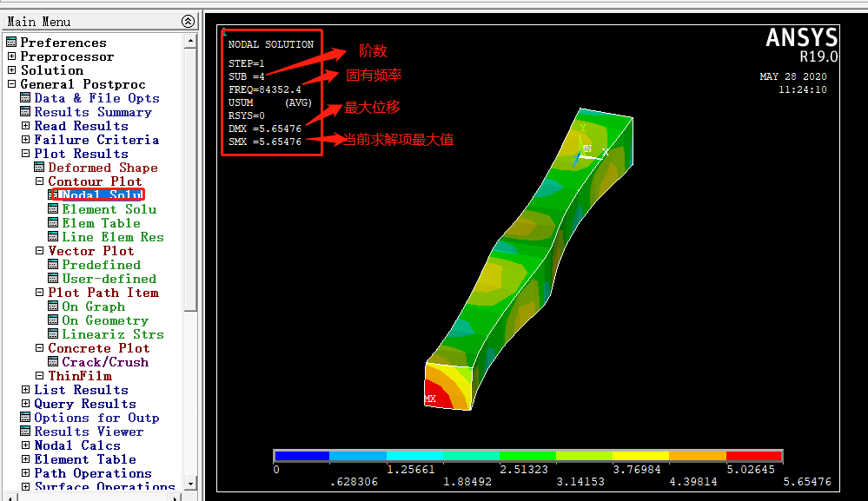Collapse the Vector Plot branch
Screen dimensions: 868x501
(39, 250)
